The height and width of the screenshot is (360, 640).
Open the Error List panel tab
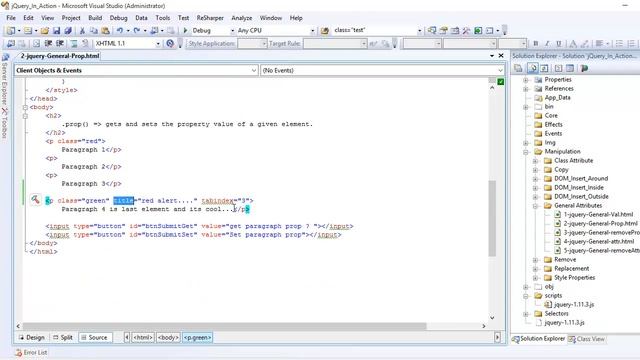pos(31,353)
